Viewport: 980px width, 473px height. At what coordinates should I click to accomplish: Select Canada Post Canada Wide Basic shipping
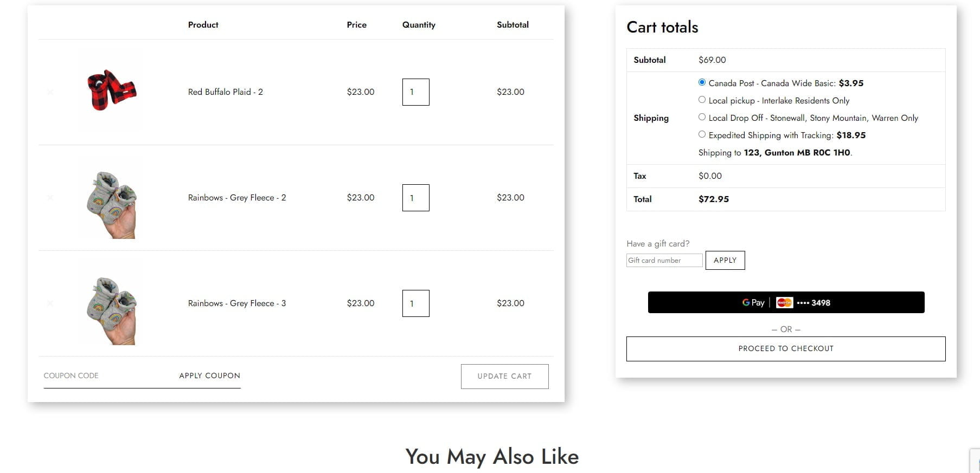click(702, 82)
